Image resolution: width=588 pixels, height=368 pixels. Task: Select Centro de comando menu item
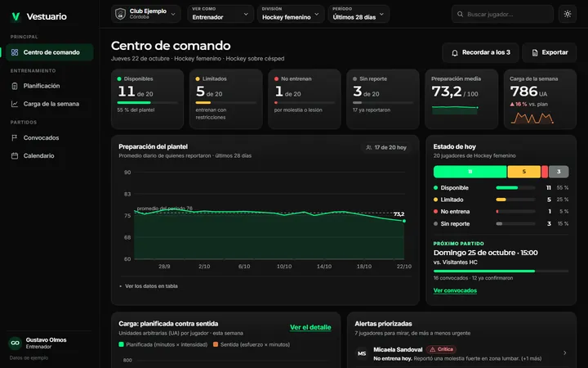(x=50, y=52)
